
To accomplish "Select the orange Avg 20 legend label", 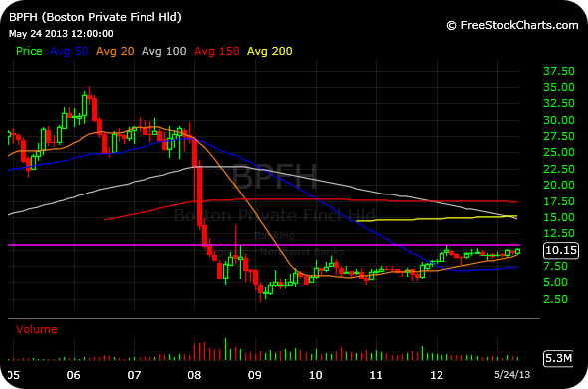I will [115, 51].
